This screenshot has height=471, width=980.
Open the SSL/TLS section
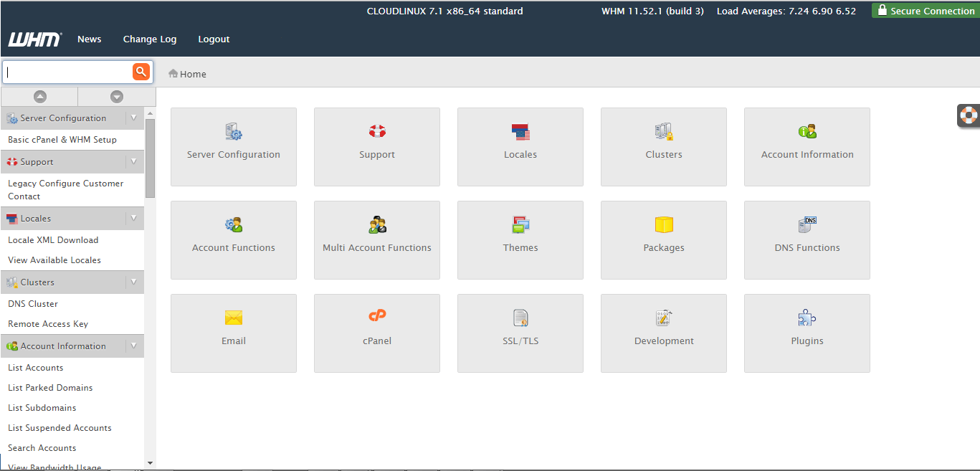click(520, 333)
